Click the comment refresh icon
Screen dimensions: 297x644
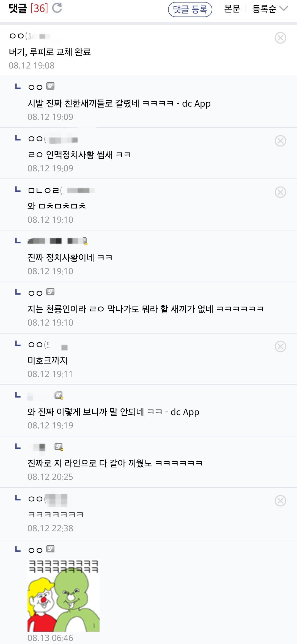(57, 8)
